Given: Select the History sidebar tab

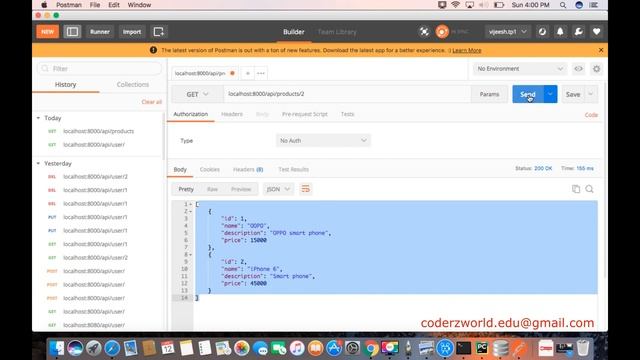Looking at the screenshot, I should coord(65,84).
